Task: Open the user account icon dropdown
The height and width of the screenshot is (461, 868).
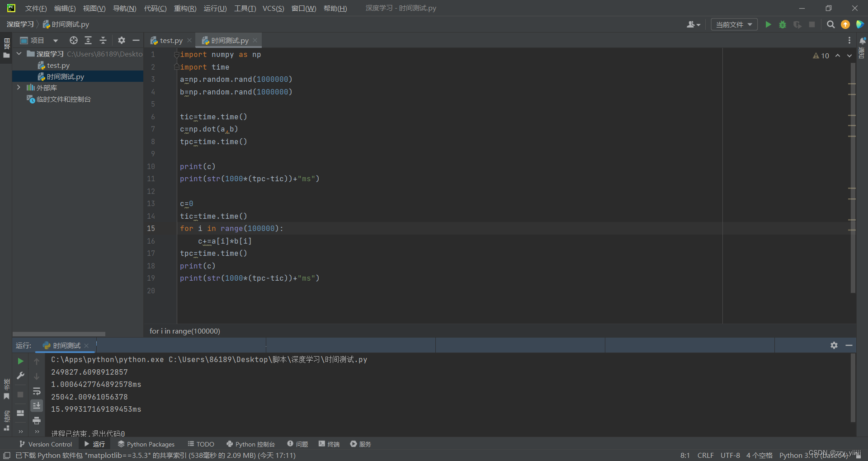Action: pyautogui.click(x=693, y=24)
